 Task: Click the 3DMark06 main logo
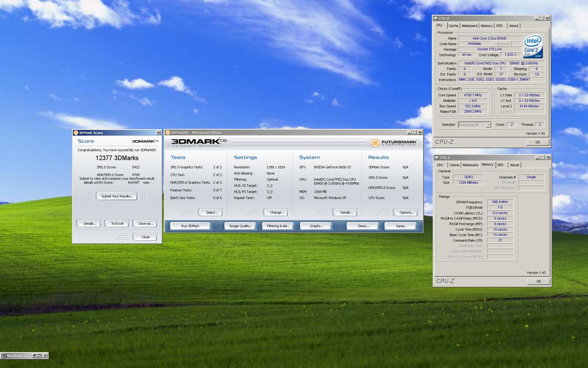tap(199, 143)
